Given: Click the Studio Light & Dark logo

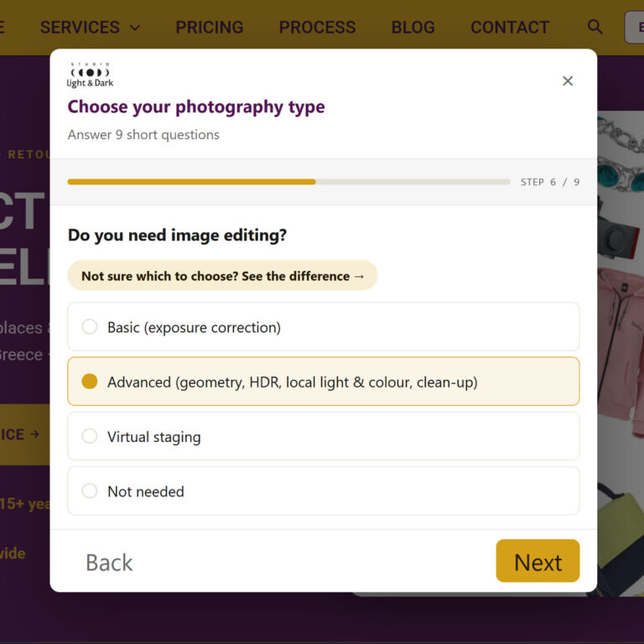Looking at the screenshot, I should (x=90, y=75).
